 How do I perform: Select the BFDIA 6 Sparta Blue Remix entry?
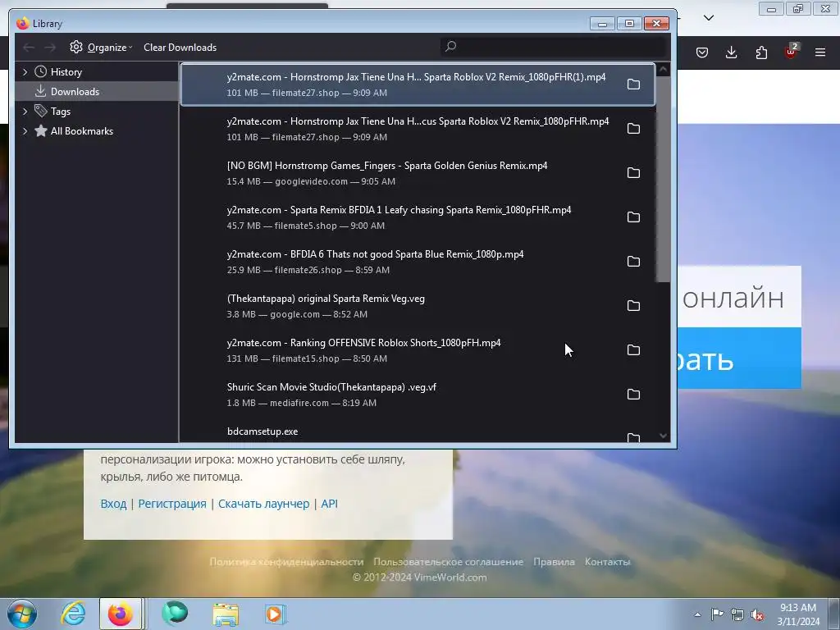point(418,262)
